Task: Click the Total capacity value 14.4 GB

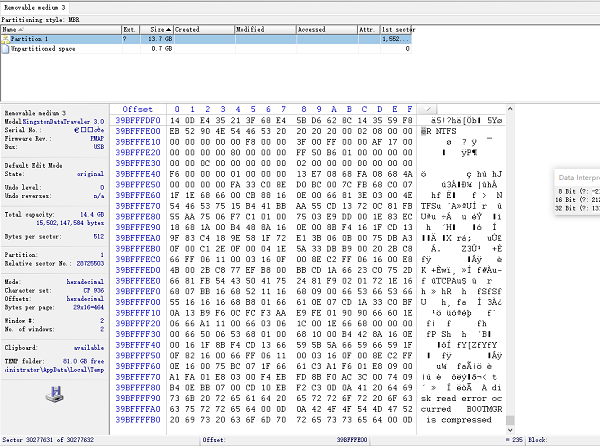Action: [x=92, y=214]
